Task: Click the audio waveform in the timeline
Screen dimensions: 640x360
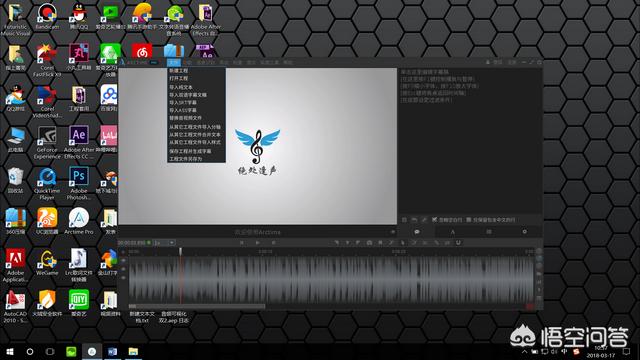Action: coord(331,280)
